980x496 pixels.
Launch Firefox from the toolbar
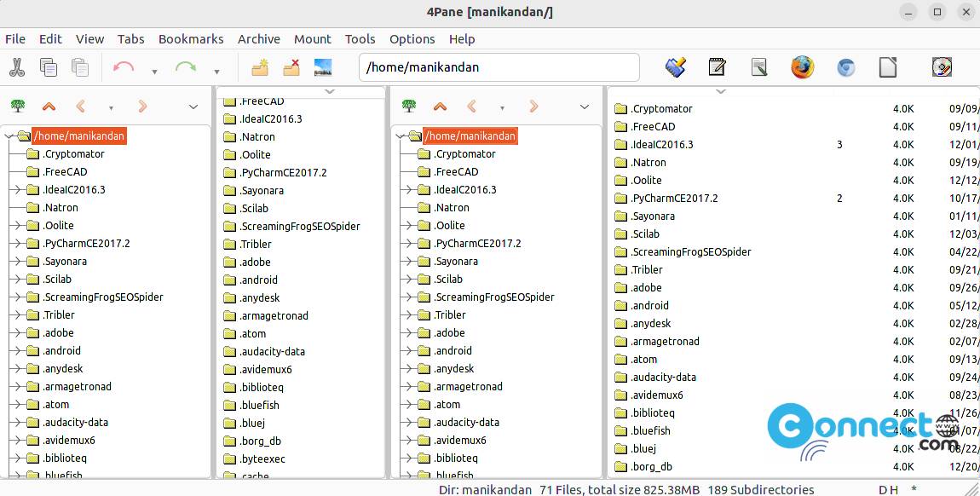803,66
